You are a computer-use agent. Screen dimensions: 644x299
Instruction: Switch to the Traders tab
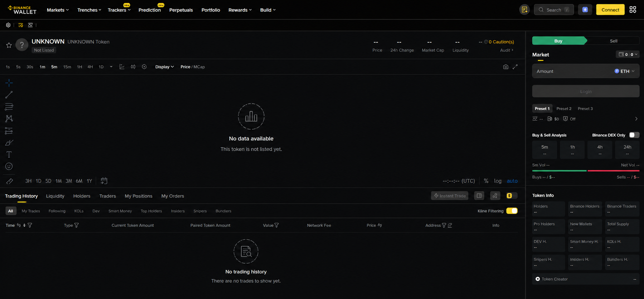(108, 196)
